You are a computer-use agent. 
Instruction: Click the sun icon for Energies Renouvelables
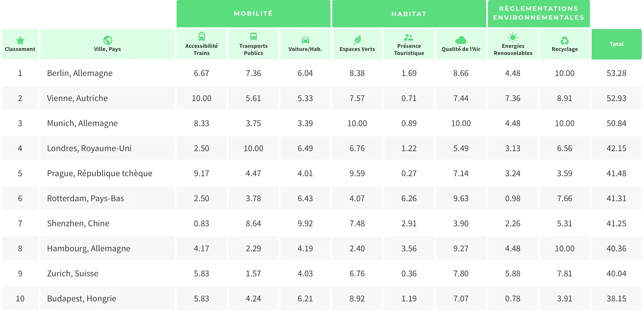pos(513,37)
